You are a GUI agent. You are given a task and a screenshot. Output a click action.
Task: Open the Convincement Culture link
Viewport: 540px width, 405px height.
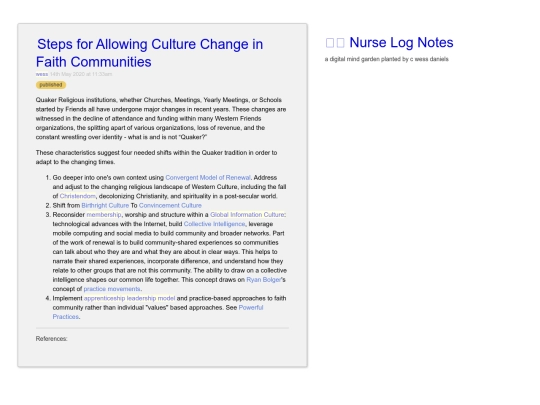[x=170, y=206]
